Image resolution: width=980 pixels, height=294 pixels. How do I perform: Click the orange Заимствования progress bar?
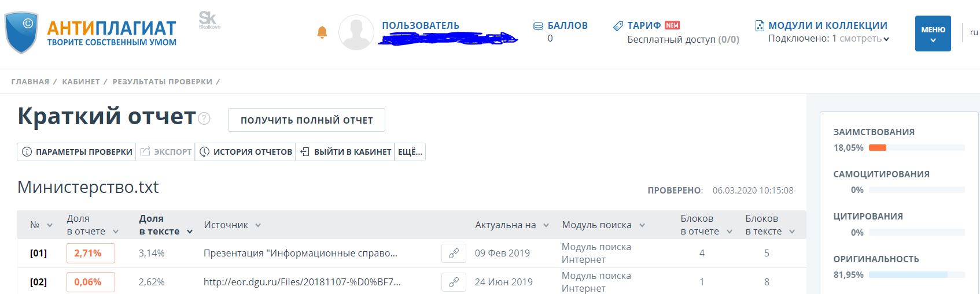[877, 148]
